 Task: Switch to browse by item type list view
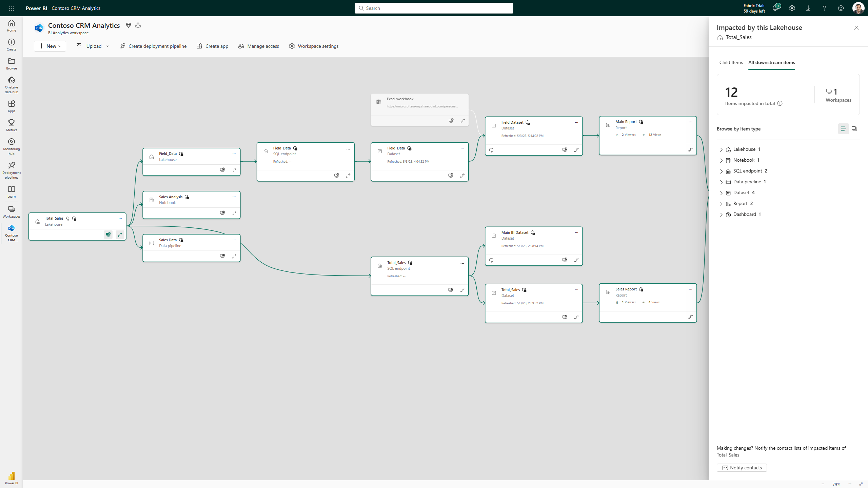(843, 129)
